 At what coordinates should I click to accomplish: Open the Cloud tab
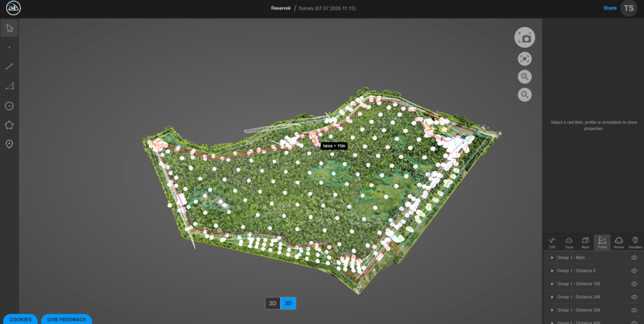tap(569, 243)
